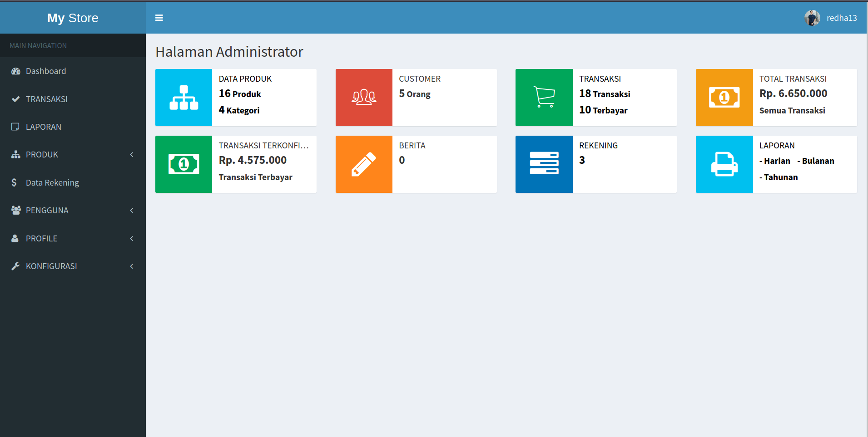Expand the PRODUK sidebar menu
This screenshot has height=437, width=868.
131,154
